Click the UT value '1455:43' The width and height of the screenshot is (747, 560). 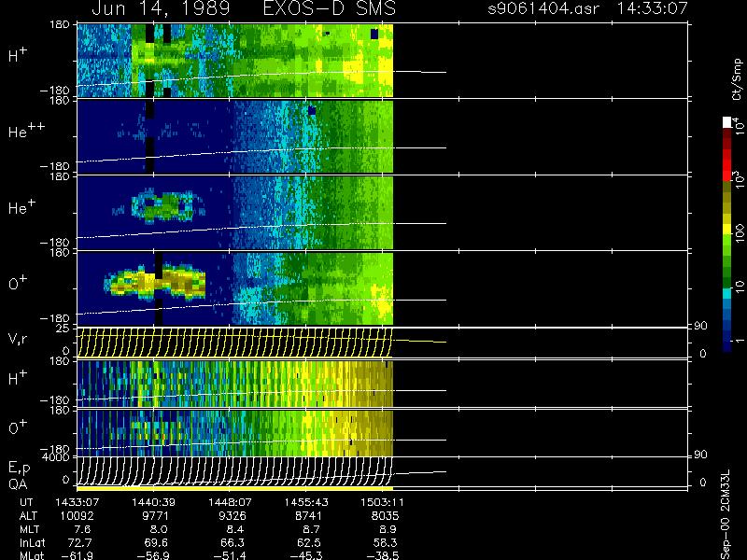point(306,502)
